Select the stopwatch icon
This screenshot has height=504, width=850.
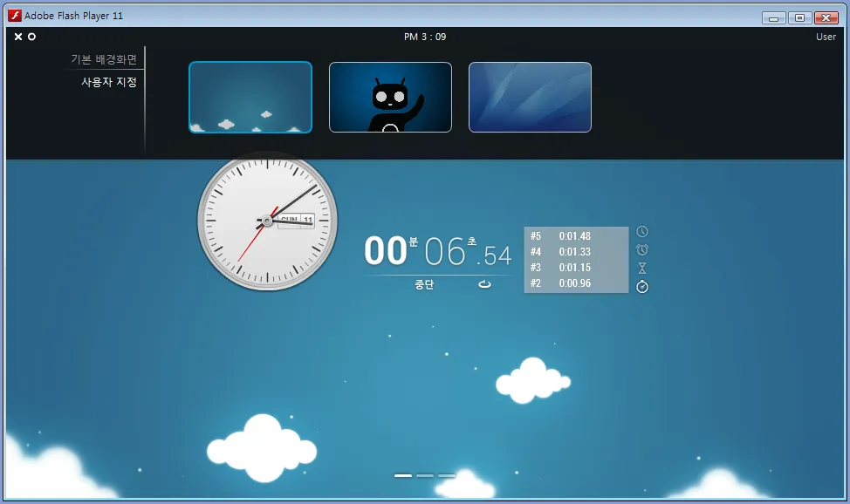(641, 287)
